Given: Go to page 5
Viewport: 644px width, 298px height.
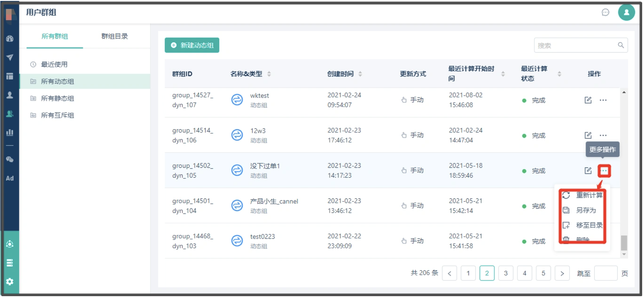Looking at the screenshot, I should (x=543, y=273).
